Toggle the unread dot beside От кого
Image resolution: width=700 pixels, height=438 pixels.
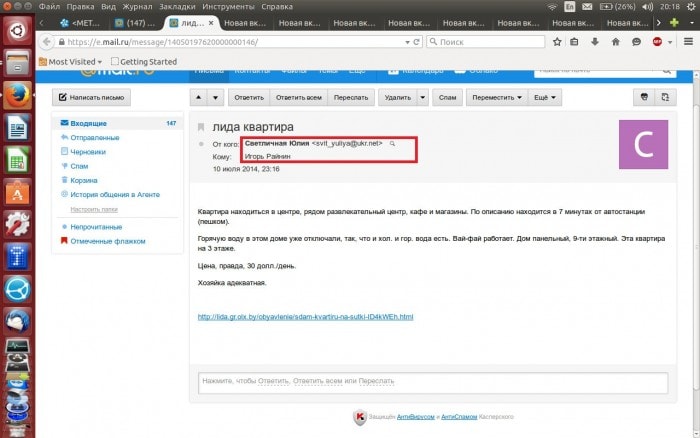(201, 144)
